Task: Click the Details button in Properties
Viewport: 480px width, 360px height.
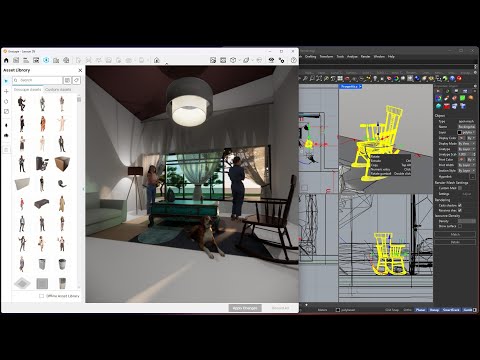Action: 455,242
